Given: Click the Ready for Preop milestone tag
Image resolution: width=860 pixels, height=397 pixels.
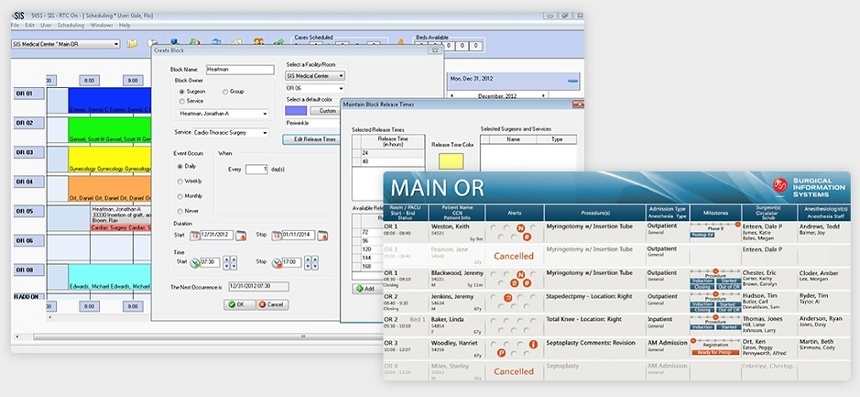Looking at the screenshot, I should click(x=715, y=353).
